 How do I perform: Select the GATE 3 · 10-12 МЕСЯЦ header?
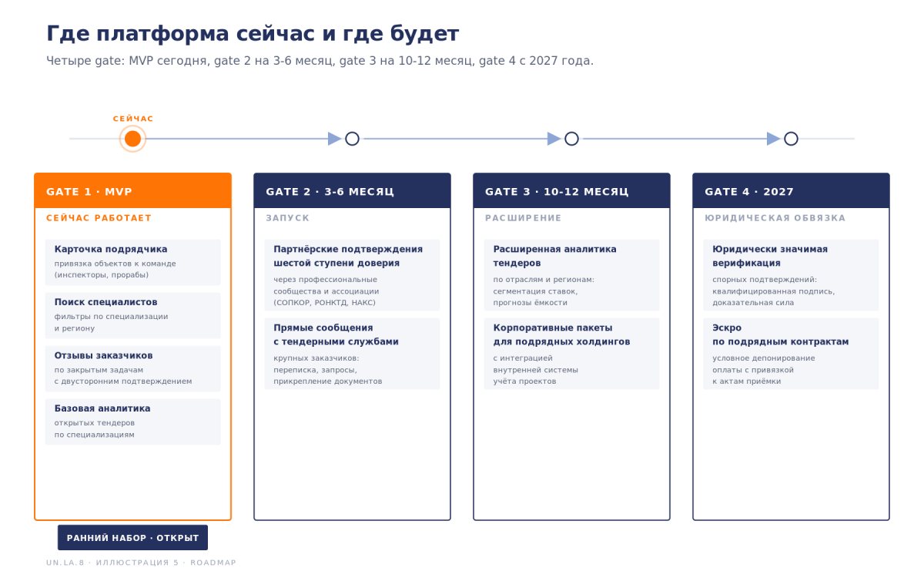pyautogui.click(x=571, y=191)
